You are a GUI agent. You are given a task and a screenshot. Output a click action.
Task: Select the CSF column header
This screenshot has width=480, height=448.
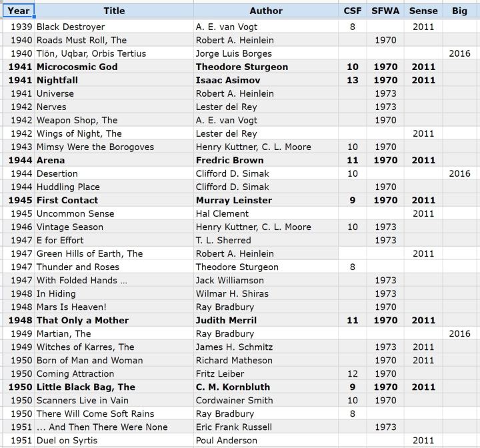click(x=352, y=11)
